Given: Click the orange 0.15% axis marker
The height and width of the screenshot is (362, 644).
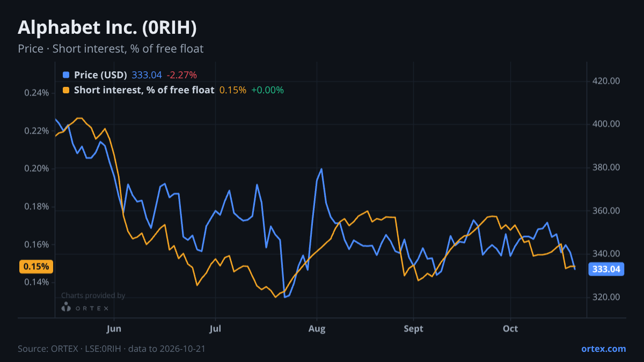Looking at the screenshot, I should (x=36, y=267).
